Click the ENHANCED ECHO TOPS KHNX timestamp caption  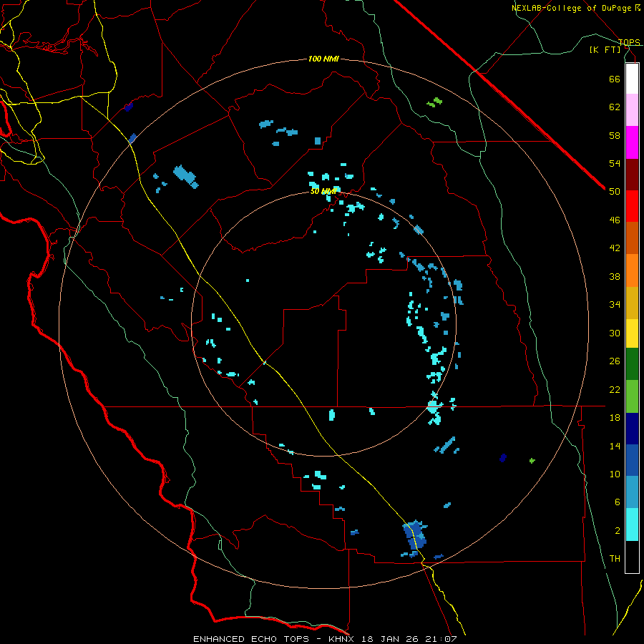[x=325, y=639]
